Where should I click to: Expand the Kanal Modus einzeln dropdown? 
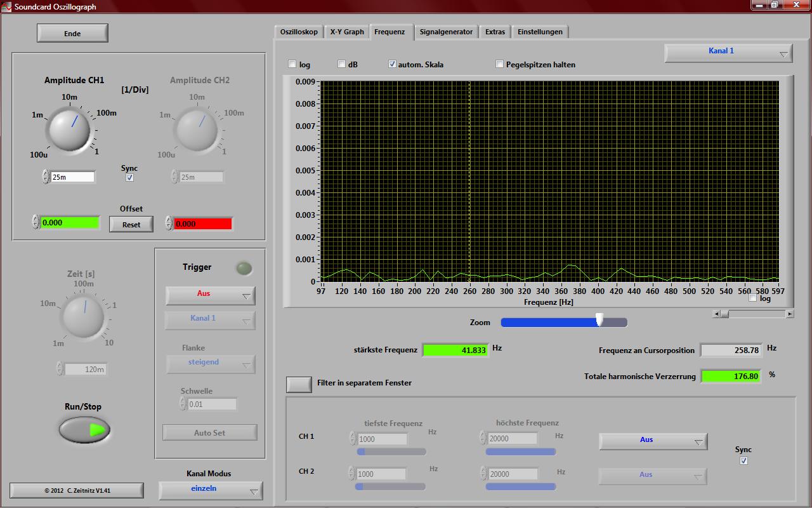[210, 490]
